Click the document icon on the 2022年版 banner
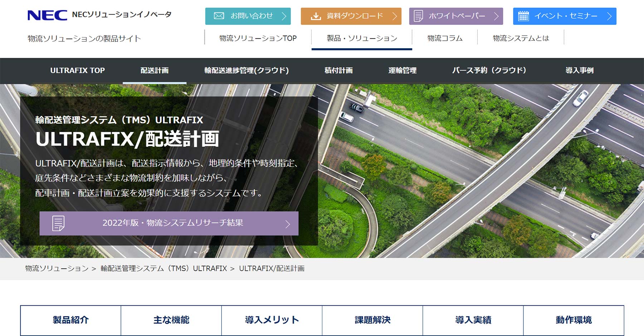 click(58, 223)
